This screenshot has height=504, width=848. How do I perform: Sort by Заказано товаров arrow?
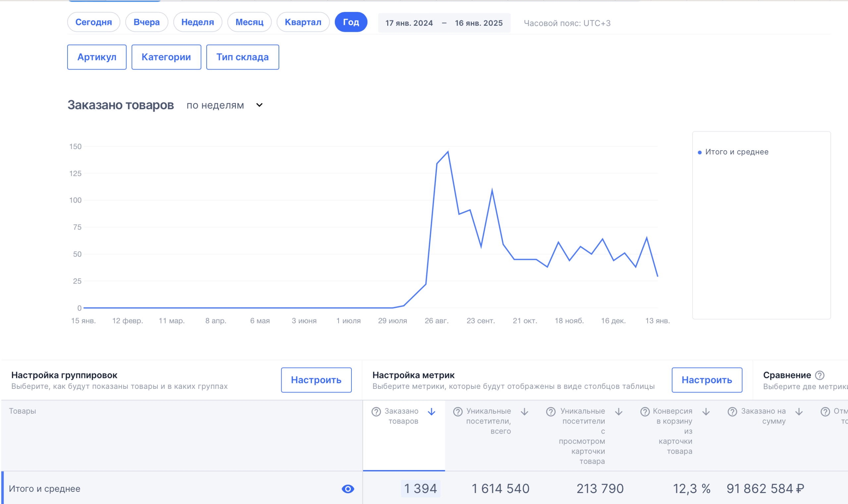[x=431, y=412]
